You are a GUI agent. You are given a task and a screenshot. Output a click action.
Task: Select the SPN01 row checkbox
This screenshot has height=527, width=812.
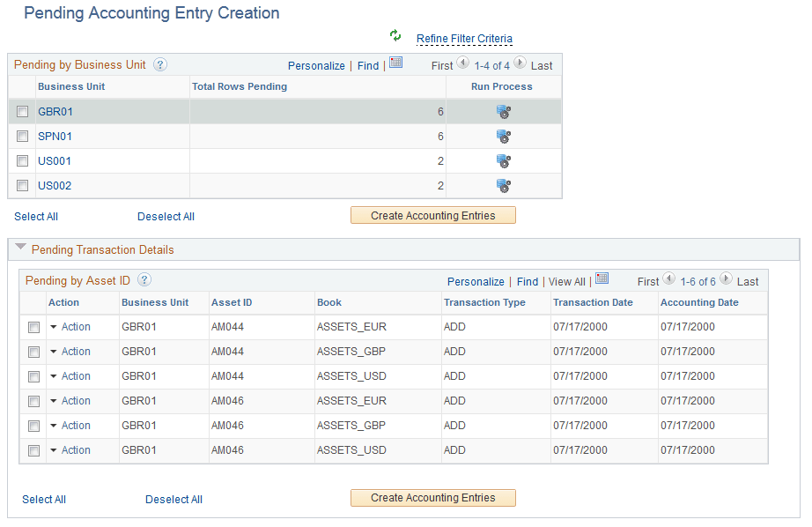coord(22,137)
